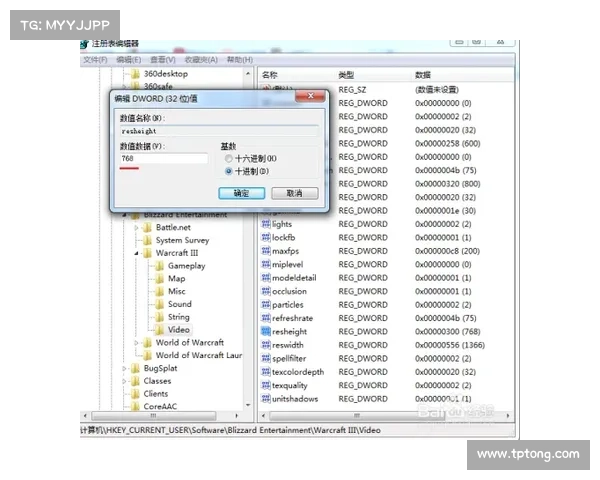Click the Gameplay folder icon

point(160,266)
